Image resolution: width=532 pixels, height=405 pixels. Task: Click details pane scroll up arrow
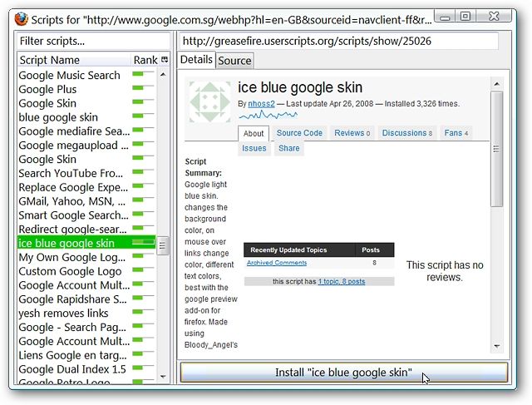pos(497,84)
